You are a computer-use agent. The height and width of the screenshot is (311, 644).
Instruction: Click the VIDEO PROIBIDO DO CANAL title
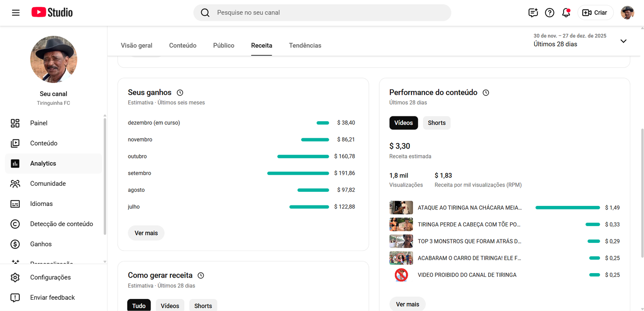[467, 275]
